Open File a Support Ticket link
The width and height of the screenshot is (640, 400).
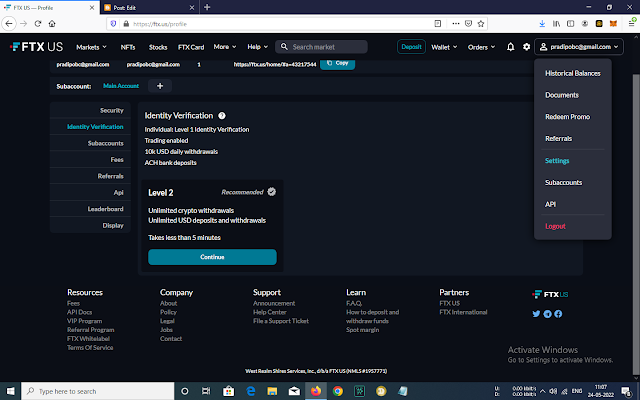click(x=281, y=321)
